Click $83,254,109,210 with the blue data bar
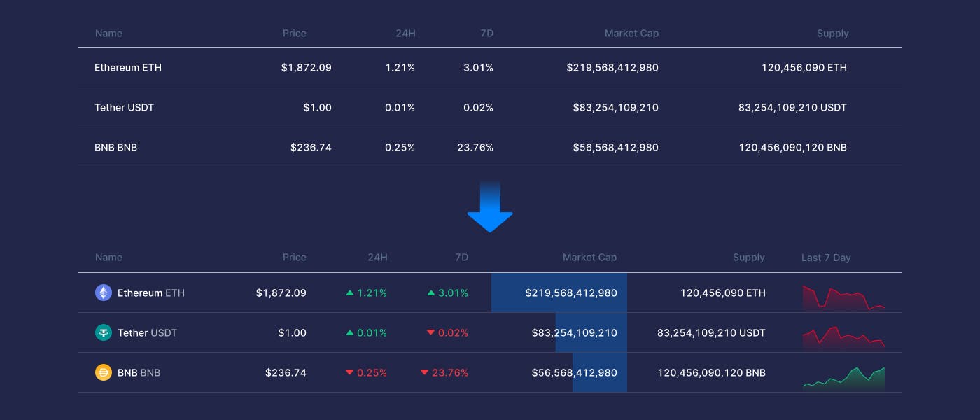 (575, 333)
